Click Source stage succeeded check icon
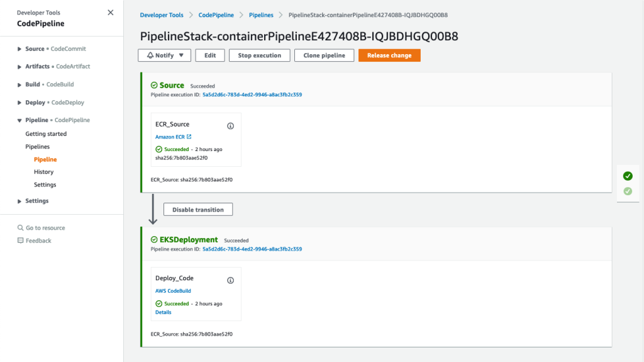 (x=154, y=85)
